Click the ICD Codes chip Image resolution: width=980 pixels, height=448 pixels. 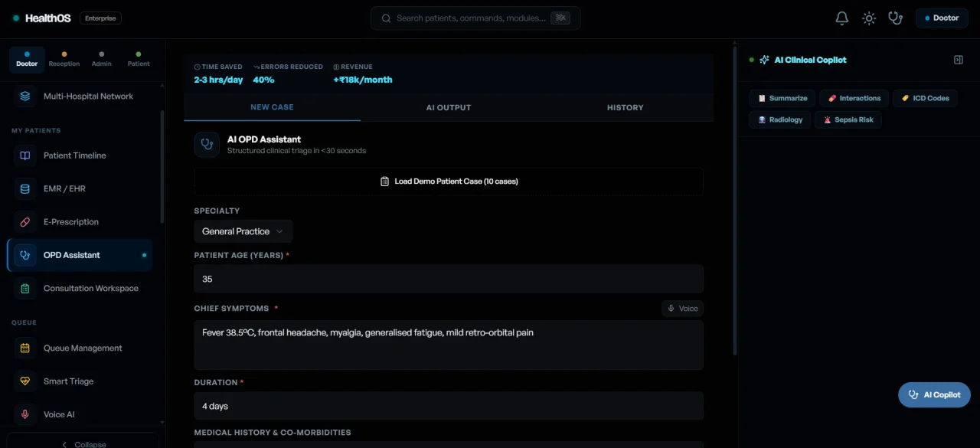(925, 98)
